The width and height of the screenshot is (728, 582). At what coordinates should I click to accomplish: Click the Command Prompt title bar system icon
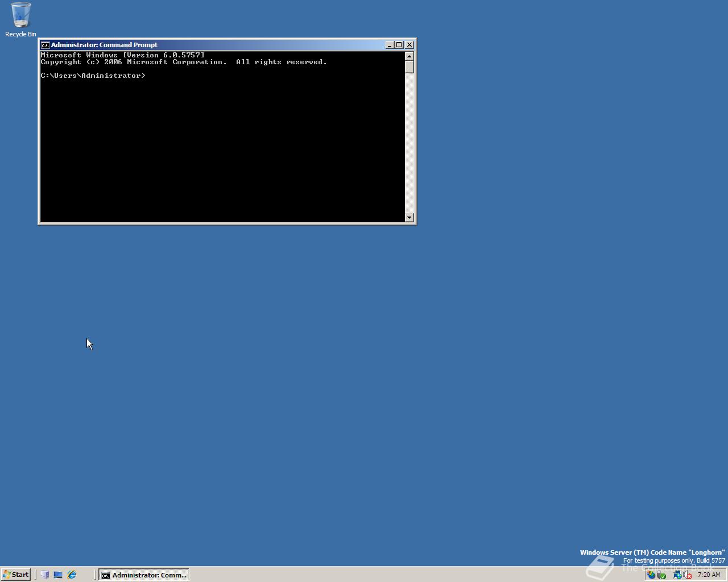tap(45, 45)
